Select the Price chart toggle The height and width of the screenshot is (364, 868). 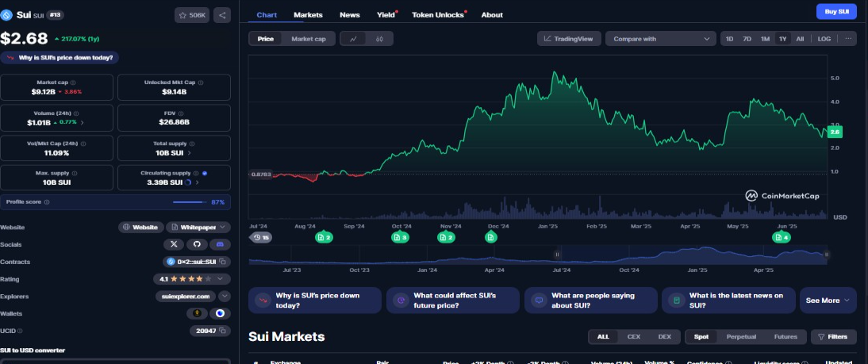(x=265, y=39)
